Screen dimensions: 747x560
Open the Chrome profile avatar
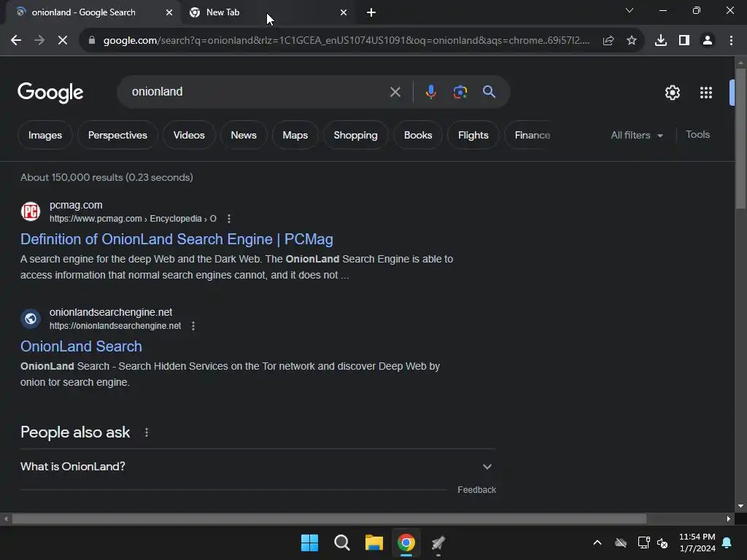pyautogui.click(x=708, y=41)
